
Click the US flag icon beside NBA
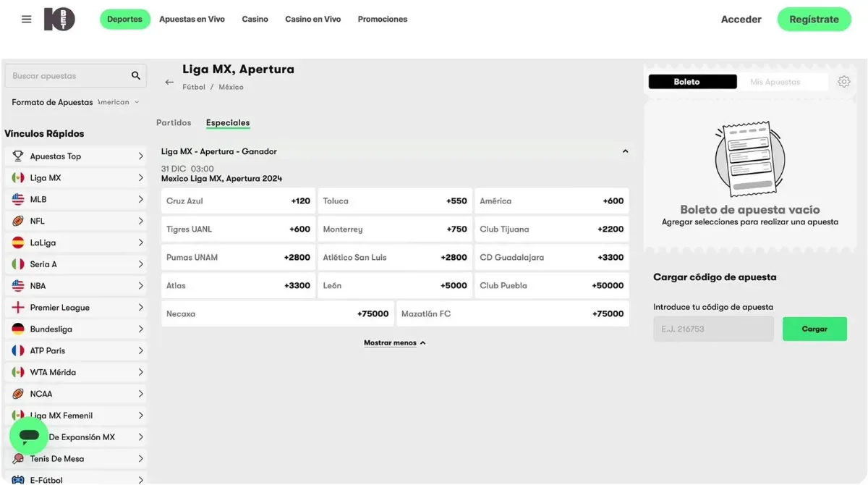[18, 286]
